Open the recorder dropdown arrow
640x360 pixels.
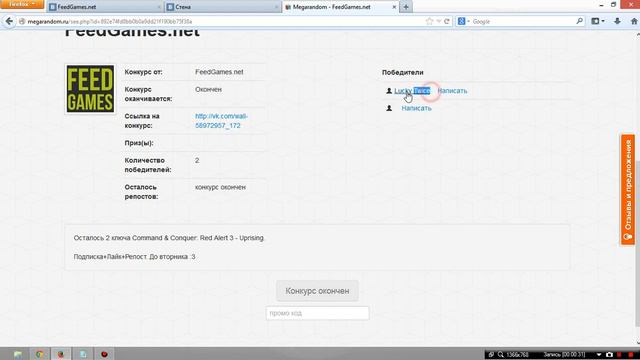tap(599, 355)
